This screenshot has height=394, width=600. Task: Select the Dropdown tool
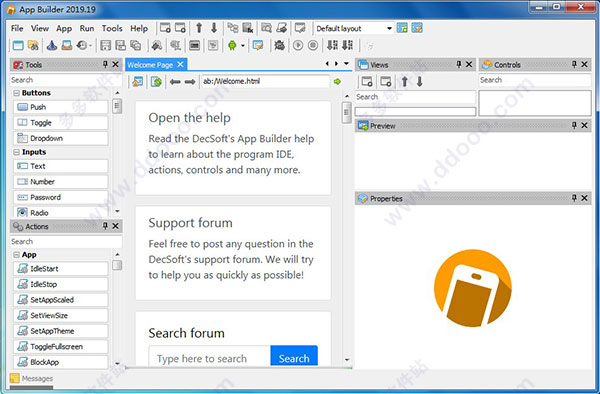[60, 138]
